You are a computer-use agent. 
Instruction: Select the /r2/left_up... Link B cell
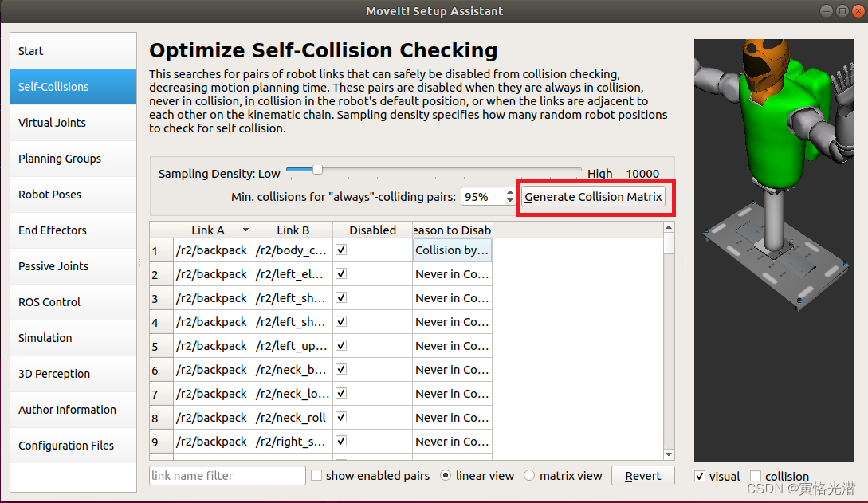pos(293,346)
